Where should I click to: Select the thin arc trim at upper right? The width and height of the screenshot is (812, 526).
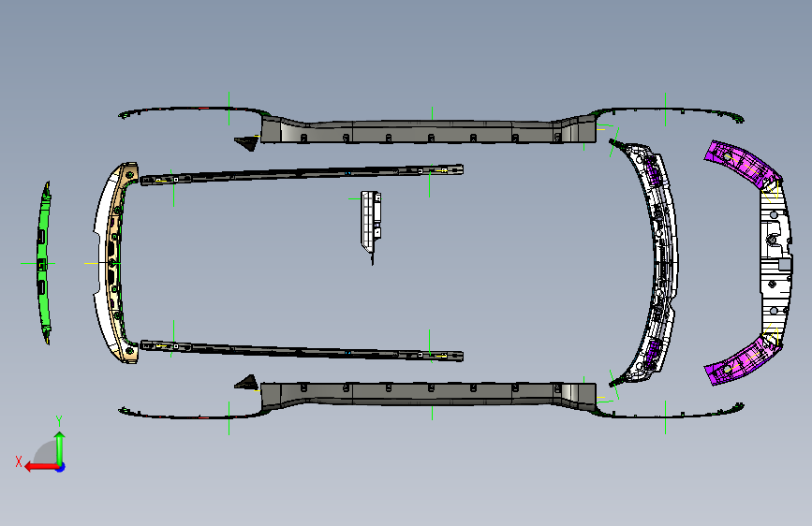click(668, 112)
